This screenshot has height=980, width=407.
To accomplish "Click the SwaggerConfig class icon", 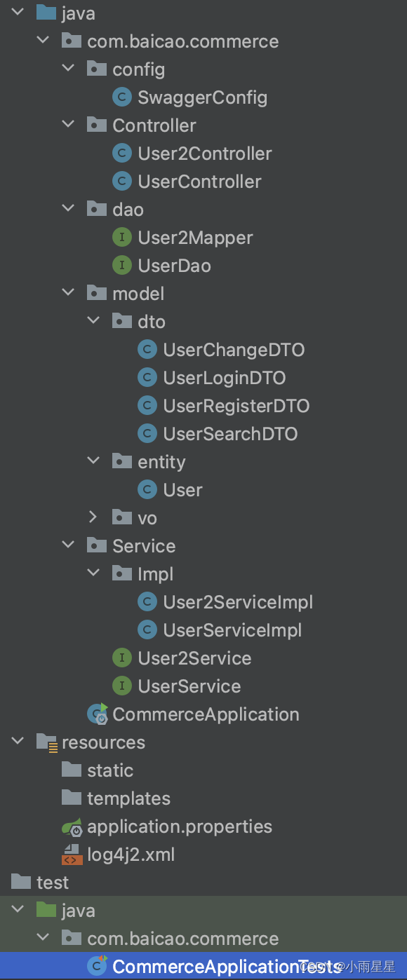I will pyautogui.click(x=122, y=97).
